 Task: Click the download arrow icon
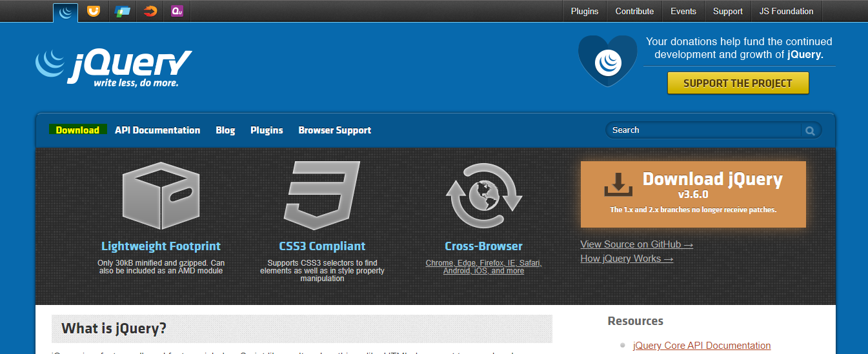(x=618, y=184)
